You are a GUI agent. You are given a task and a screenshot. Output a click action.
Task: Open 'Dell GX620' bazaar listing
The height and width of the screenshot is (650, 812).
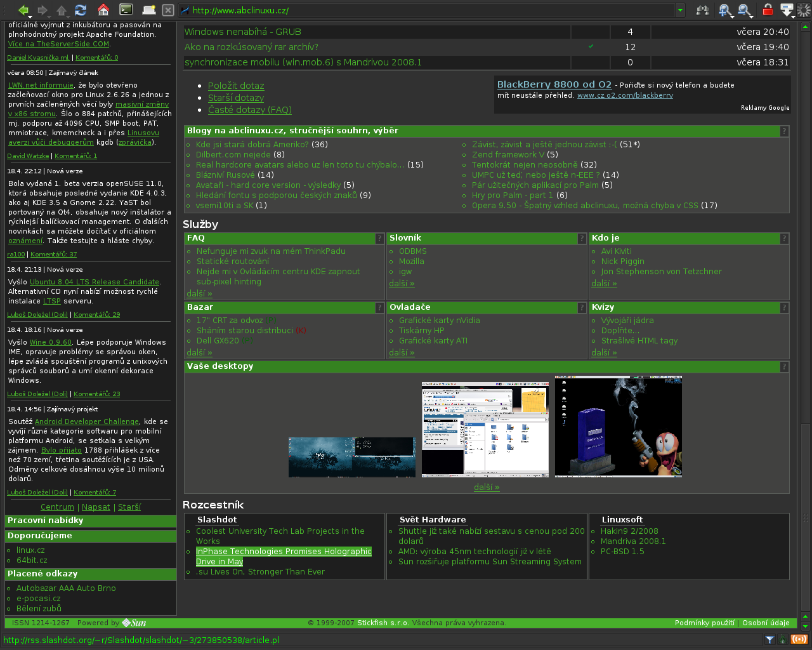pos(218,341)
